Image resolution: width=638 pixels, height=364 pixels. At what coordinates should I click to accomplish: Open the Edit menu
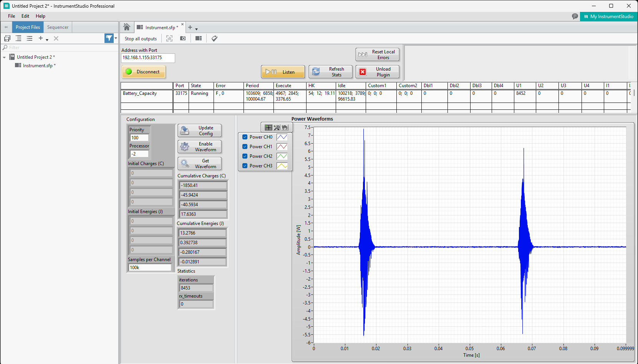(x=25, y=16)
